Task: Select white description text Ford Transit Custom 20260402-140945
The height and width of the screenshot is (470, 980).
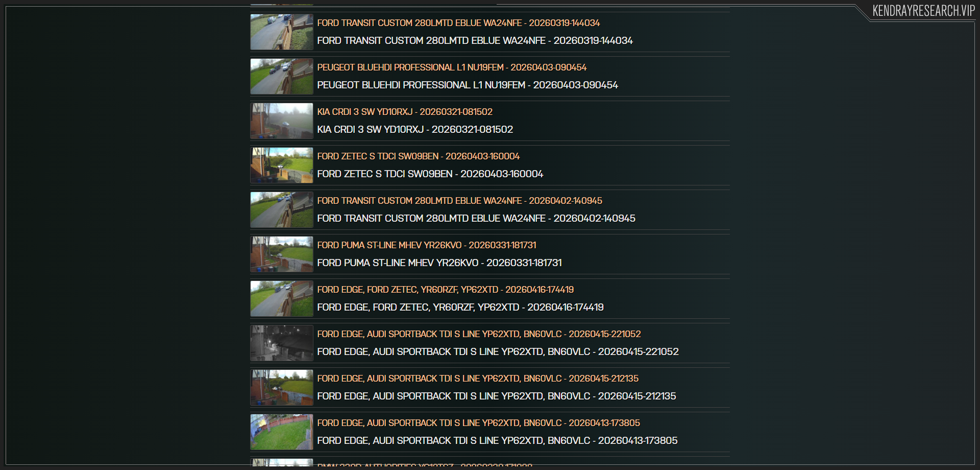Action: pyautogui.click(x=476, y=218)
